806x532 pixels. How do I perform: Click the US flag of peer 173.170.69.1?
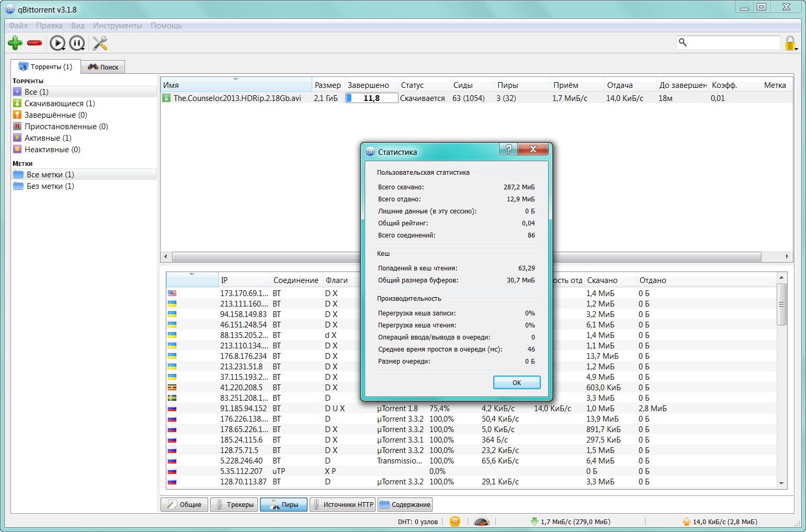tap(172, 293)
